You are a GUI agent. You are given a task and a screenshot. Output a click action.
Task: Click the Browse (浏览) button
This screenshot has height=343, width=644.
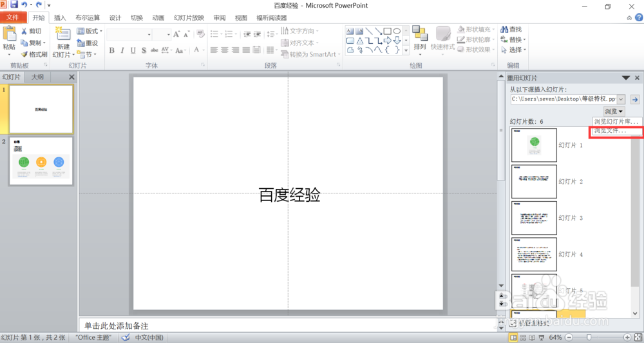coord(614,111)
